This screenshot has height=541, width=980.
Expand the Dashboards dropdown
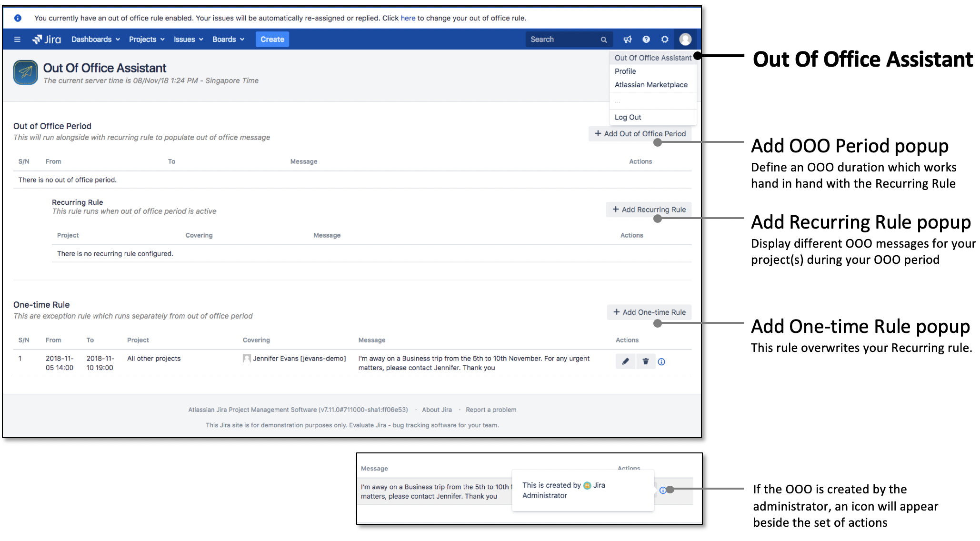(x=95, y=40)
